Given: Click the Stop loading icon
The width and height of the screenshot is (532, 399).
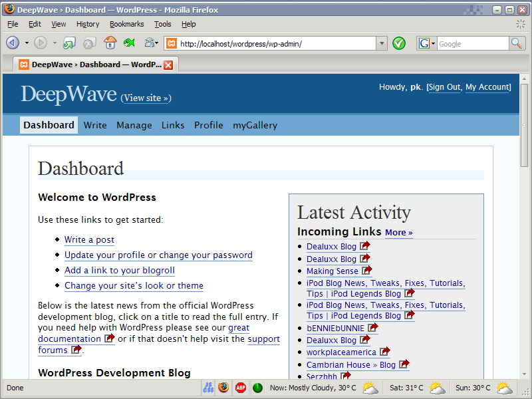Looking at the screenshot, I should [x=90, y=43].
